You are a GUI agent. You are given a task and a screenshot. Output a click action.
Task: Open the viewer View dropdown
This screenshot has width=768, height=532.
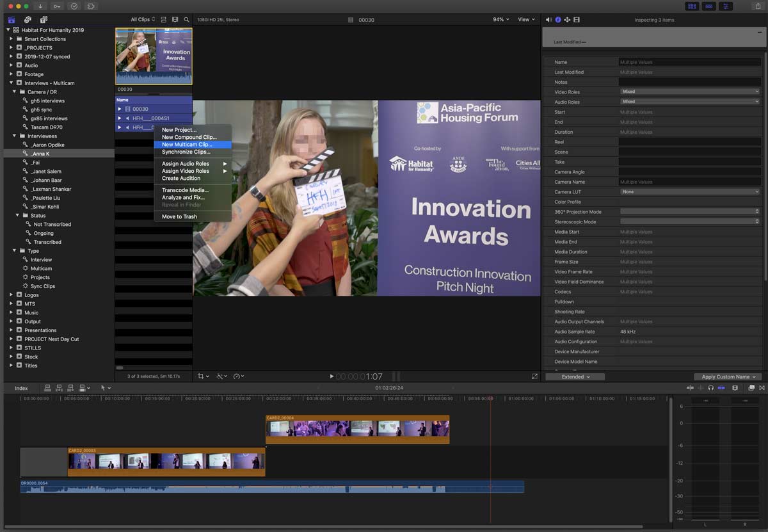click(x=527, y=20)
